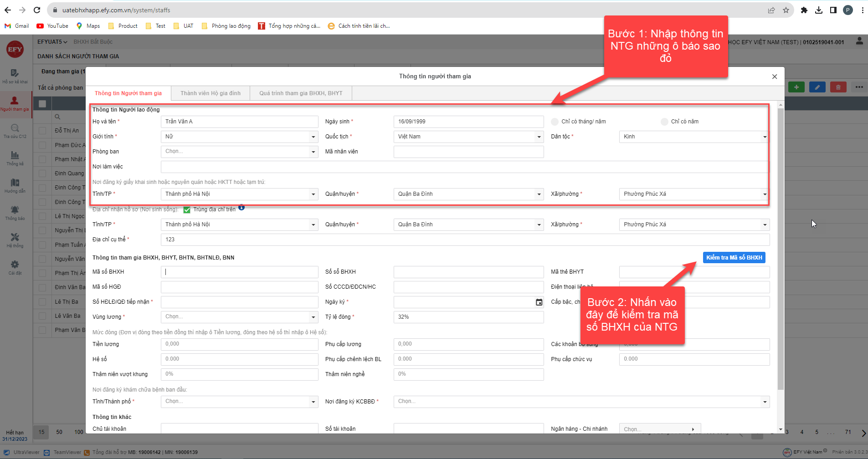Open Phòng ban dropdown
This screenshot has height=459, width=868.
tap(313, 152)
